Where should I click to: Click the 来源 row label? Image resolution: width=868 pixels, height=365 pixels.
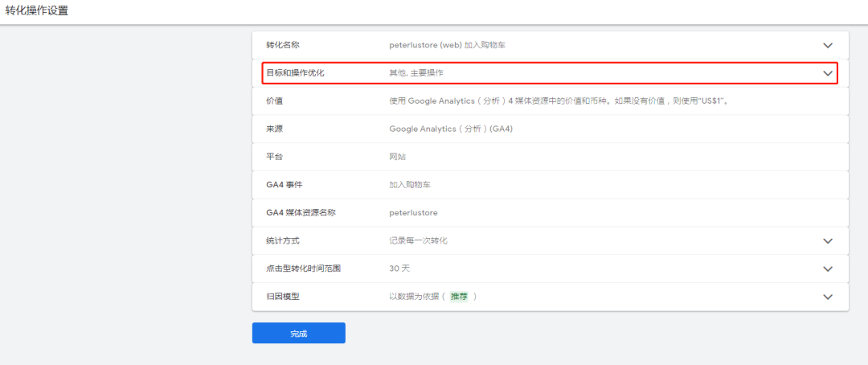coord(275,129)
